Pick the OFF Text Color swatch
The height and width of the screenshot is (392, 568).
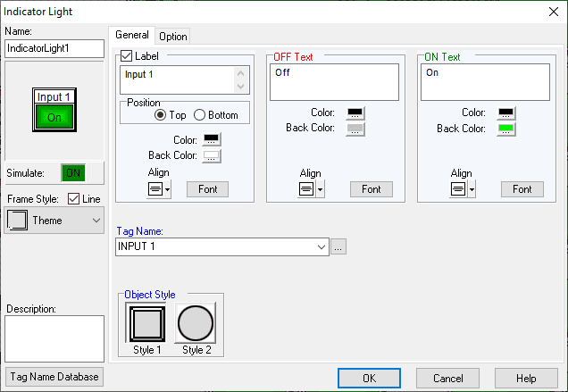tap(355, 113)
